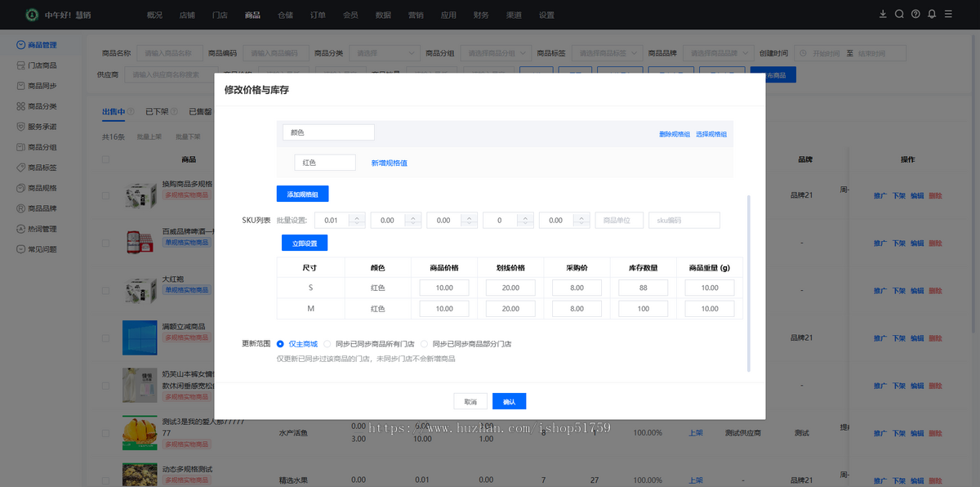The height and width of the screenshot is (487, 980).
Task: Open the search icon in top bar
Action: [899, 14]
